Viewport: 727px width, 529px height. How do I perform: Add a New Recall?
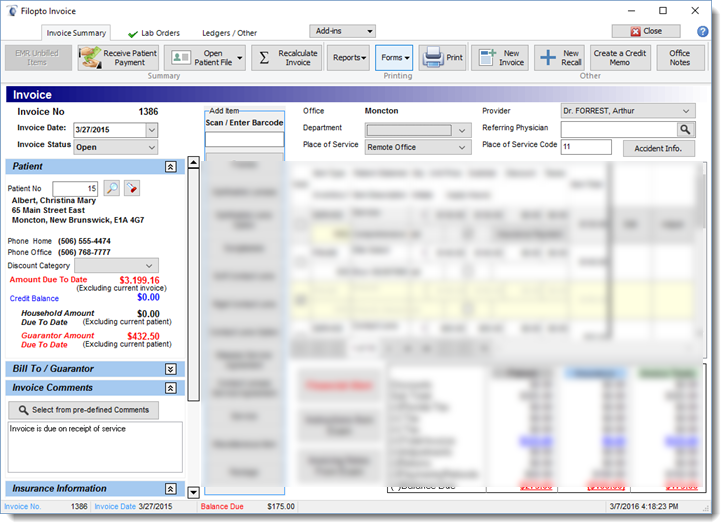(x=560, y=58)
